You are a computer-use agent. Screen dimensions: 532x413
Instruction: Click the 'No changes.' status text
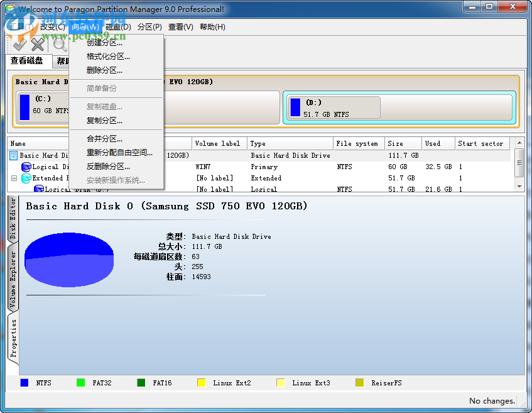point(492,401)
